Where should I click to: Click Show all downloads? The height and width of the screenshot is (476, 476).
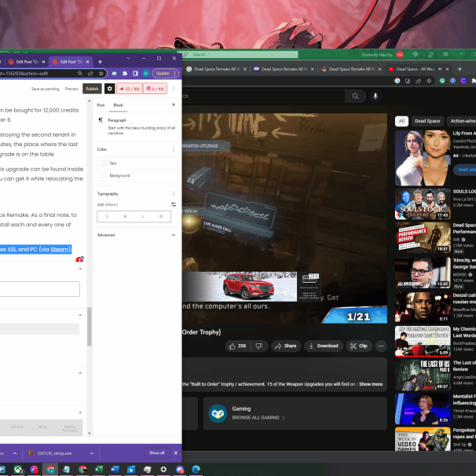(x=156, y=452)
